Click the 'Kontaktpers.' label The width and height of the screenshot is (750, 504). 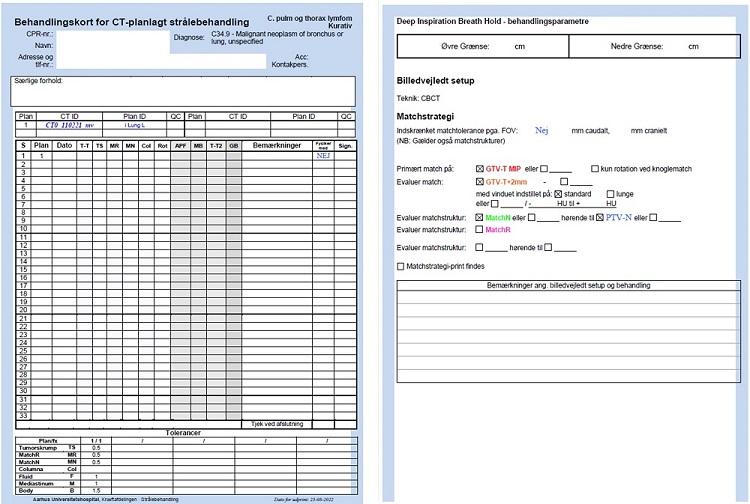point(290,65)
